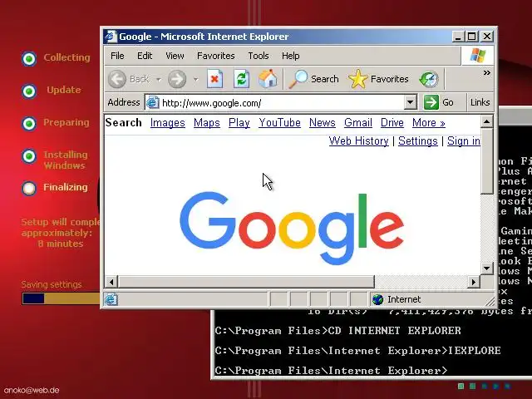Click the vertical scrollbar up arrow
The image size is (532, 399).
pos(486,121)
